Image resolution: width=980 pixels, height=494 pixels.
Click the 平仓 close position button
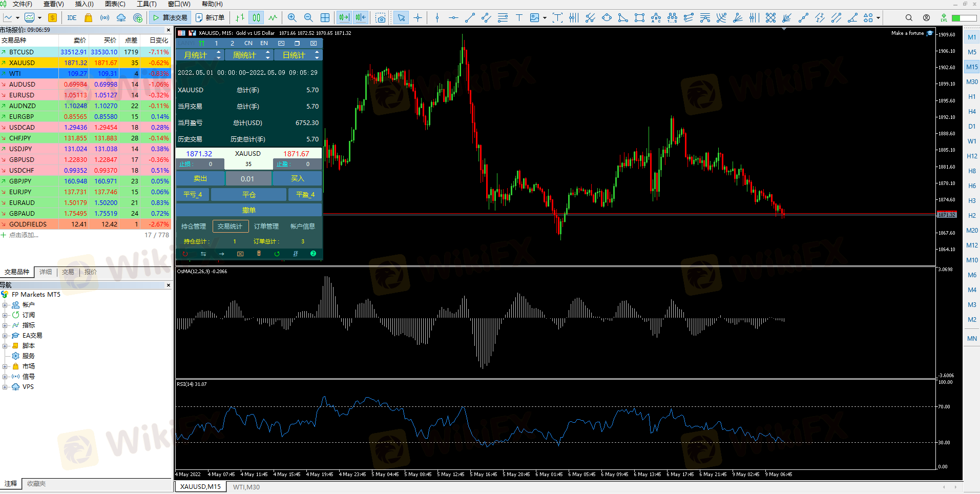(x=248, y=195)
